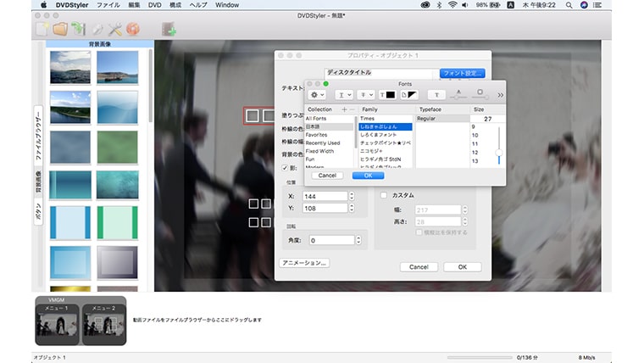Select font size 9
The height and width of the screenshot is (363, 644).
pyautogui.click(x=474, y=127)
